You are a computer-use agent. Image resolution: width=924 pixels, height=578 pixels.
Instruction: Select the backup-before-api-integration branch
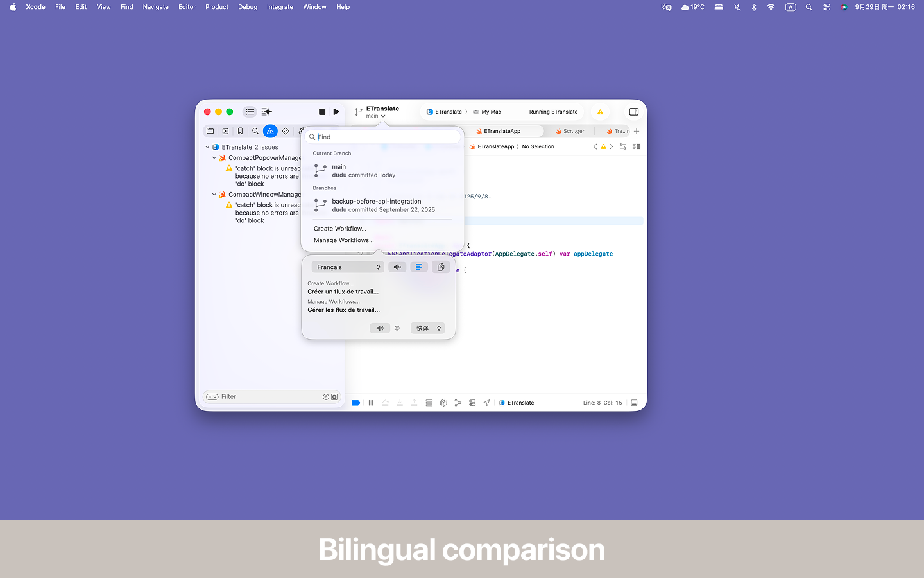382,206
